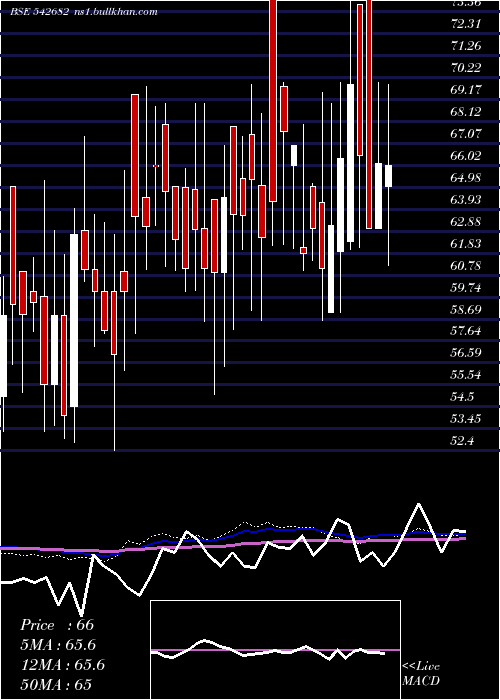Click the '50MA : 65' readout
This screenshot has height=700, width=500.
click(56, 685)
